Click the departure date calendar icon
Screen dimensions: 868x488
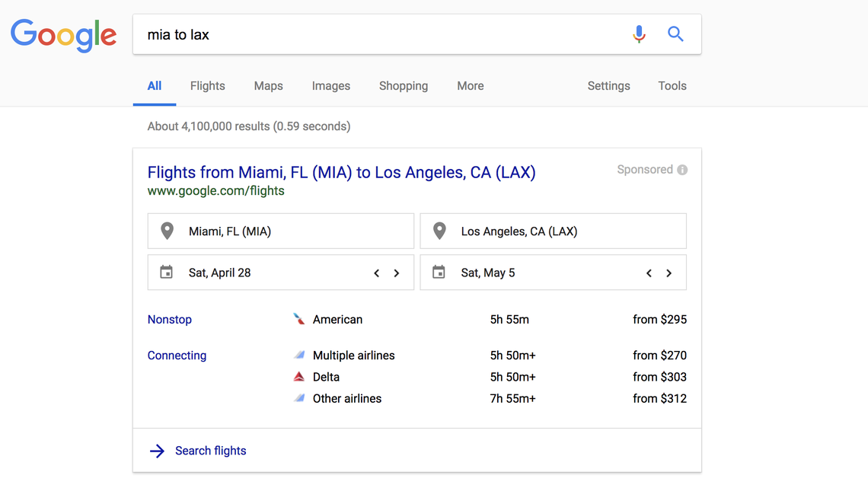(166, 272)
